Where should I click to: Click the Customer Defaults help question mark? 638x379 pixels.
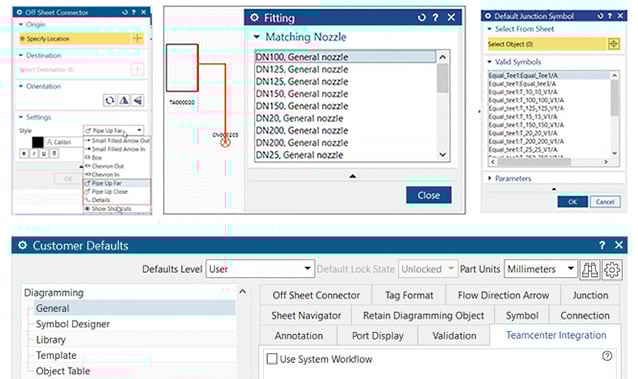click(x=602, y=245)
